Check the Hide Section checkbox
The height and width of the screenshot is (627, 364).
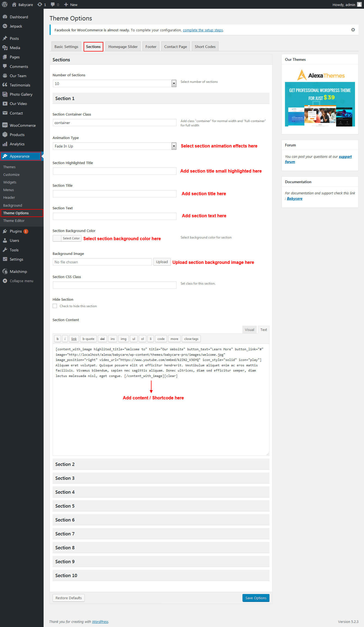[55, 306]
